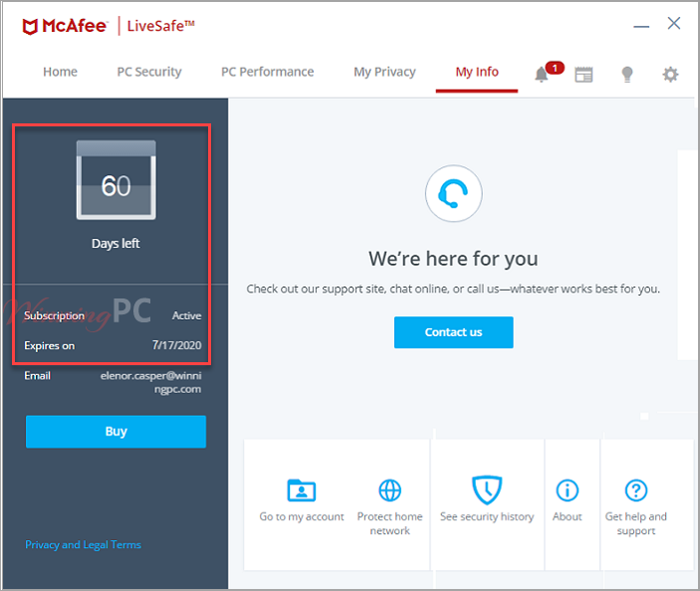The width and height of the screenshot is (700, 591).
Task: Click the Protect home network globe icon
Action: [x=389, y=491]
